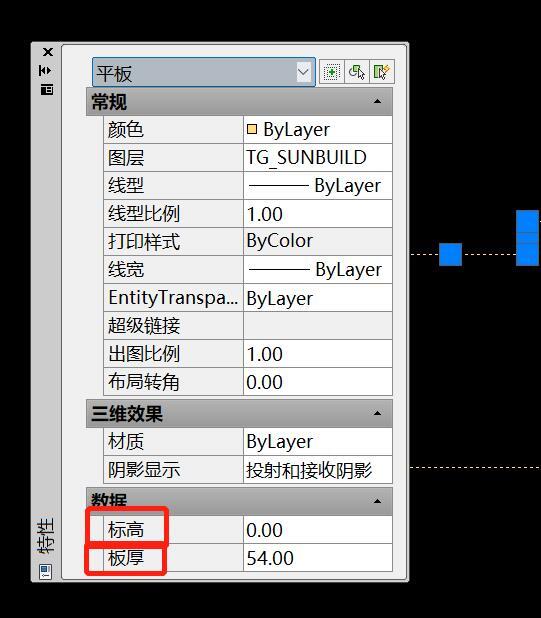The width and height of the screenshot is (541, 618).
Task: Select the blue grip square on the dashed line
Action: 450,254
